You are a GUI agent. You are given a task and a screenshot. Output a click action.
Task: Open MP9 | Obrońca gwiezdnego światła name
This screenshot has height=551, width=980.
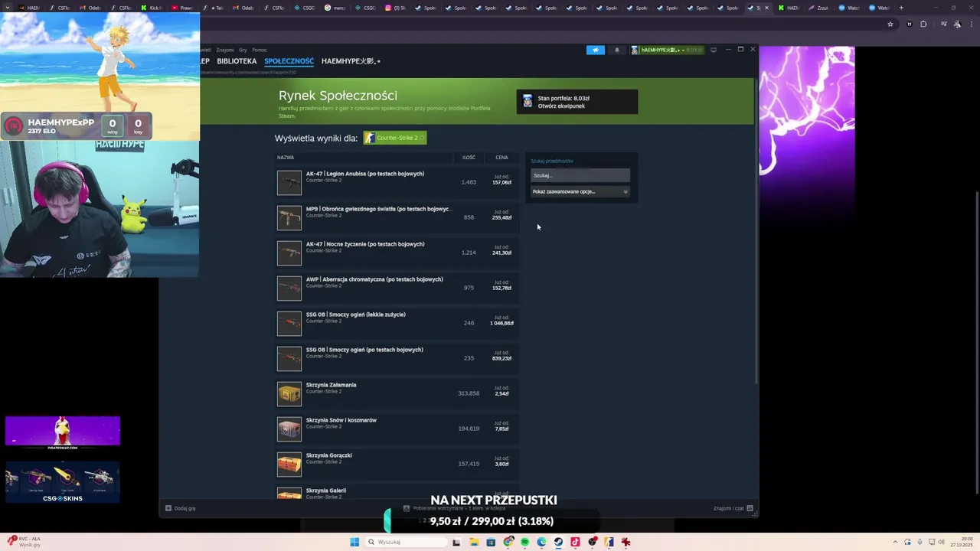click(x=379, y=209)
